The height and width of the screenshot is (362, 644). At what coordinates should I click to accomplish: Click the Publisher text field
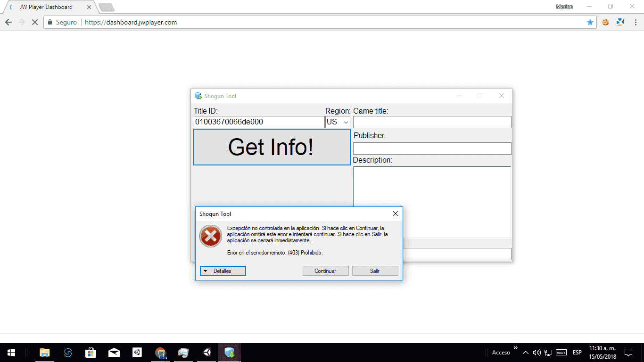pos(432,148)
